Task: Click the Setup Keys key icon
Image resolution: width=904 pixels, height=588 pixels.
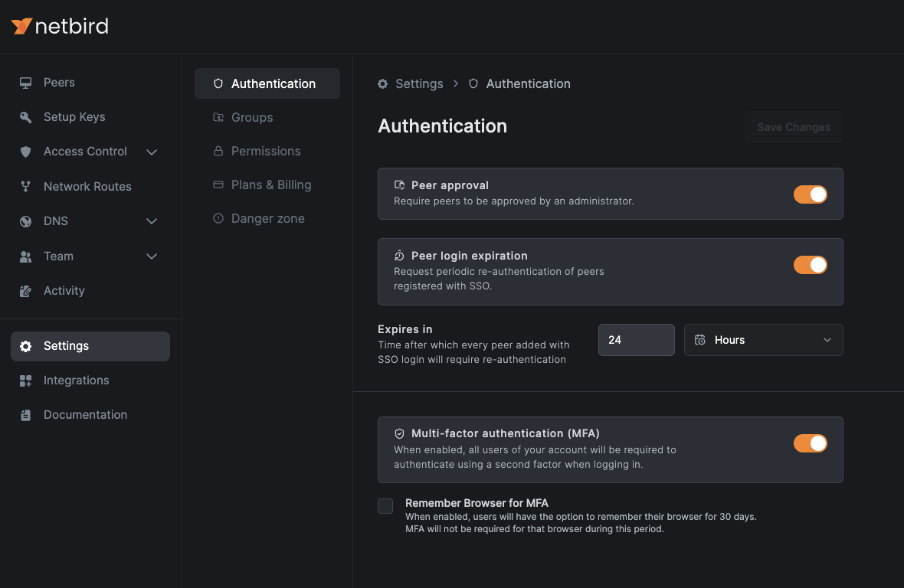Action: (25, 117)
